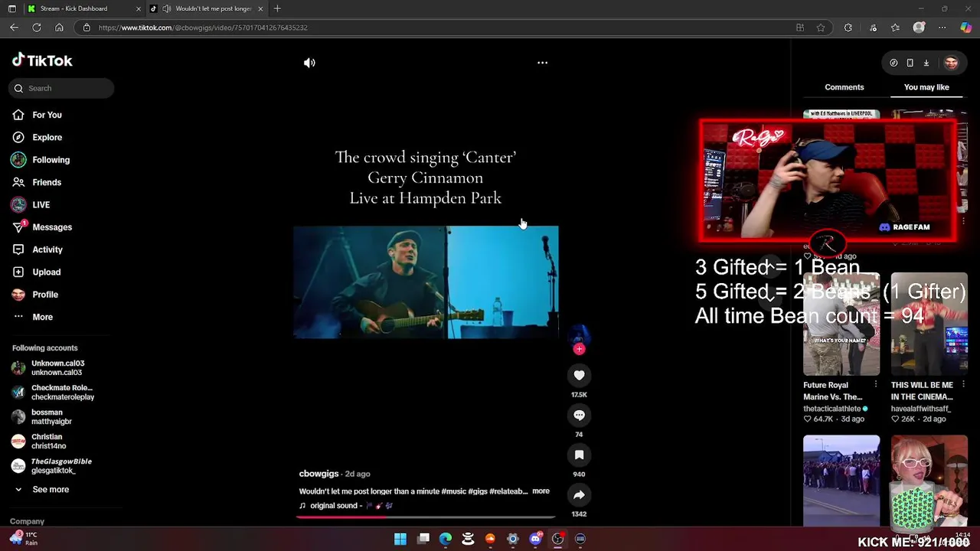Mute the video with speaker icon
980x551 pixels.
(309, 63)
